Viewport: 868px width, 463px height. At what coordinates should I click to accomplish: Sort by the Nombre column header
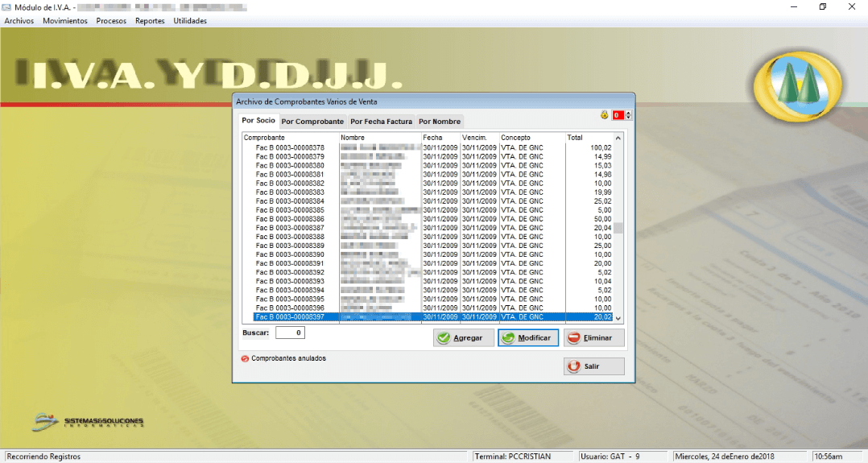pos(380,138)
